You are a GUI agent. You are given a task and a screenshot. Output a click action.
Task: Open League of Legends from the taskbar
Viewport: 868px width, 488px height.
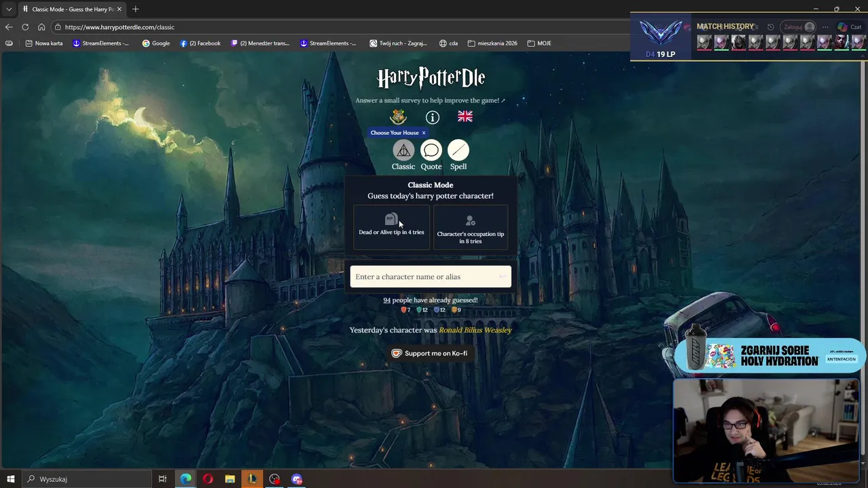pyautogui.click(x=252, y=479)
